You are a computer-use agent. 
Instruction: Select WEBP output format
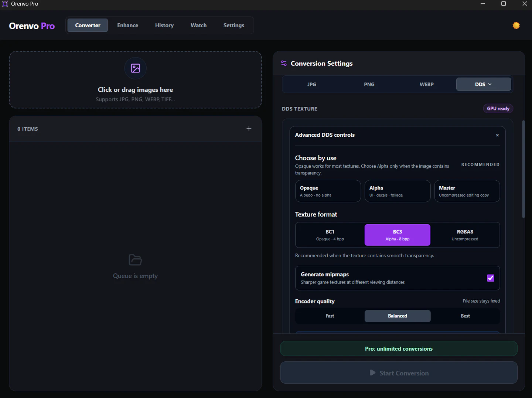coord(427,84)
